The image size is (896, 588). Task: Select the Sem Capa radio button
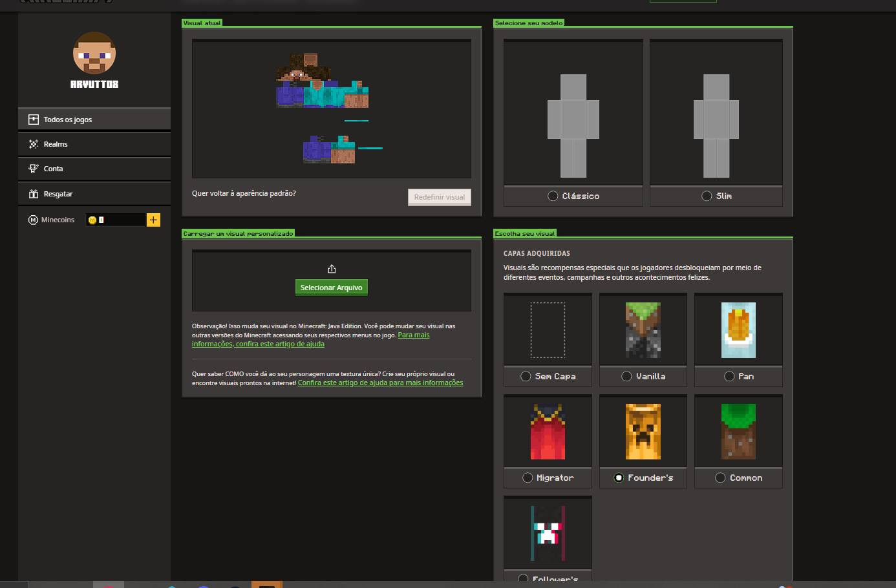[526, 376]
